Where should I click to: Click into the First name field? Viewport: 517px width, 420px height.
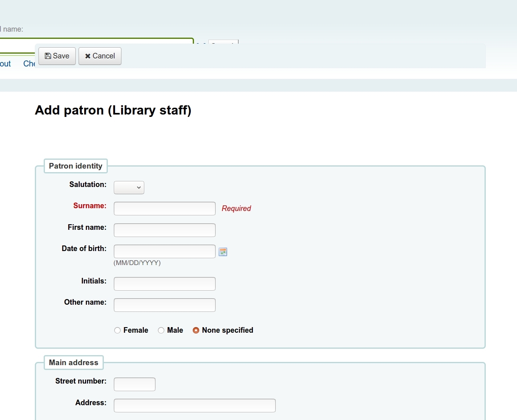click(x=164, y=230)
